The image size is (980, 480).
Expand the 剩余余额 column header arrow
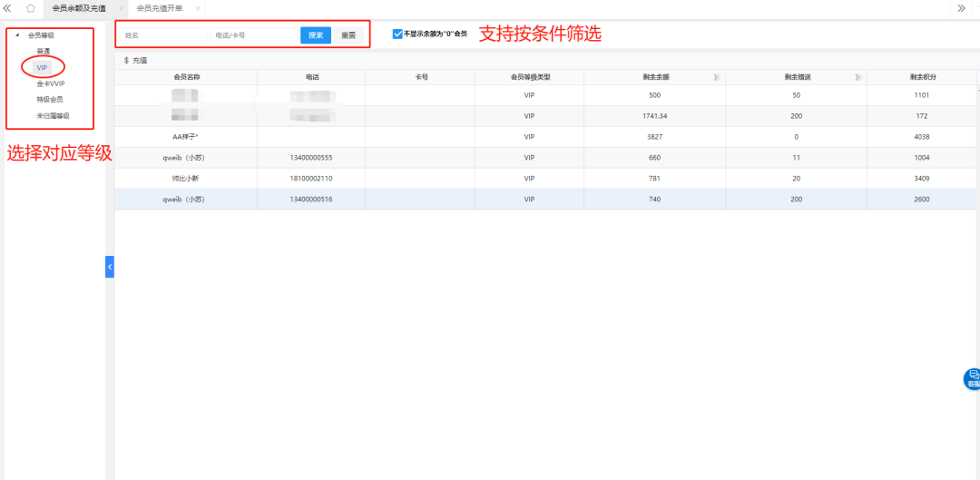point(717,77)
